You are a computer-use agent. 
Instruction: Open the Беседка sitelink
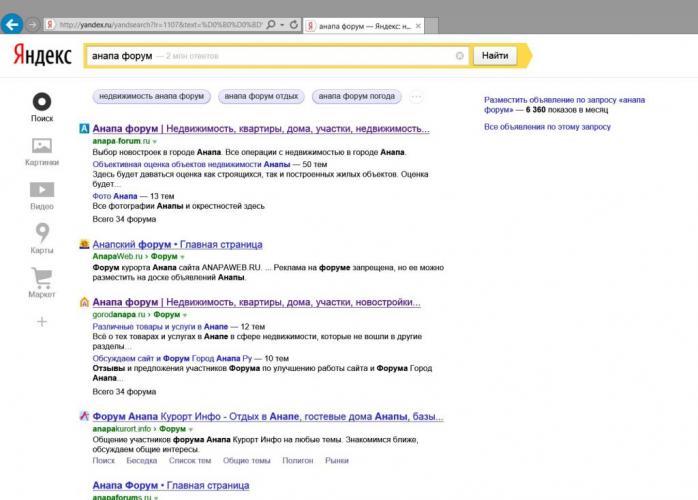(x=142, y=461)
